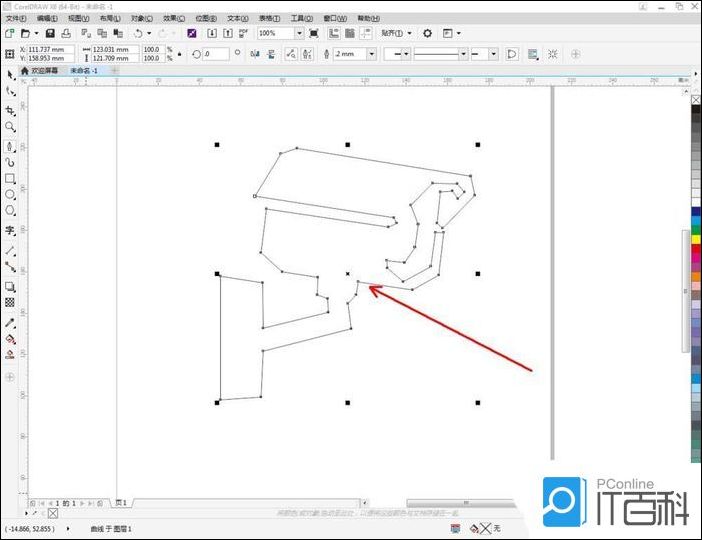The width and height of the screenshot is (702, 540).
Task: Select the Interactive Fill tool
Action: (x=9, y=339)
